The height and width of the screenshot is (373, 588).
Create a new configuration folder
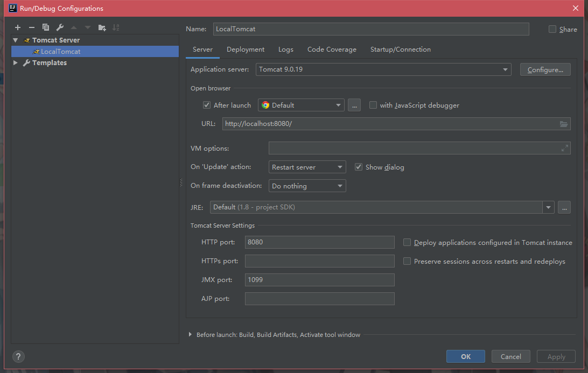[102, 27]
